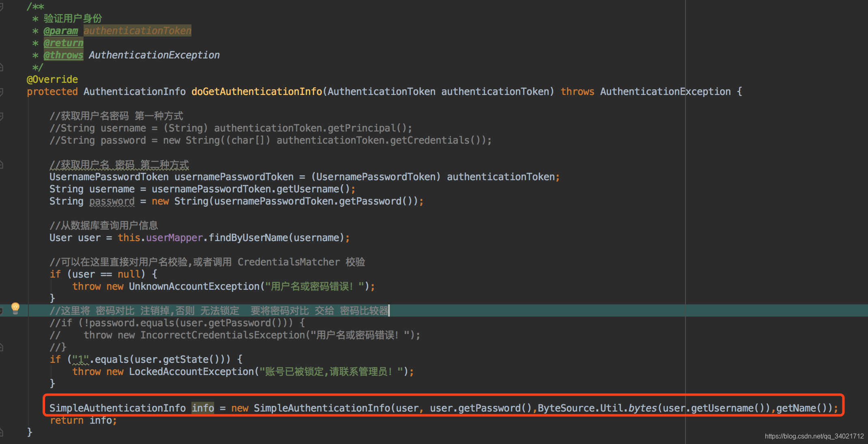Collapse the Javadoc comment fold marker
Viewport: 868px width, 444px height.
(2, 7)
